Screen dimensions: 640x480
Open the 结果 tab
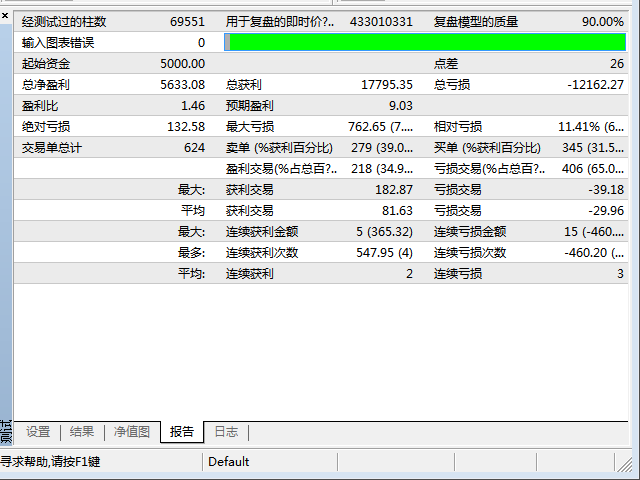(x=82, y=432)
